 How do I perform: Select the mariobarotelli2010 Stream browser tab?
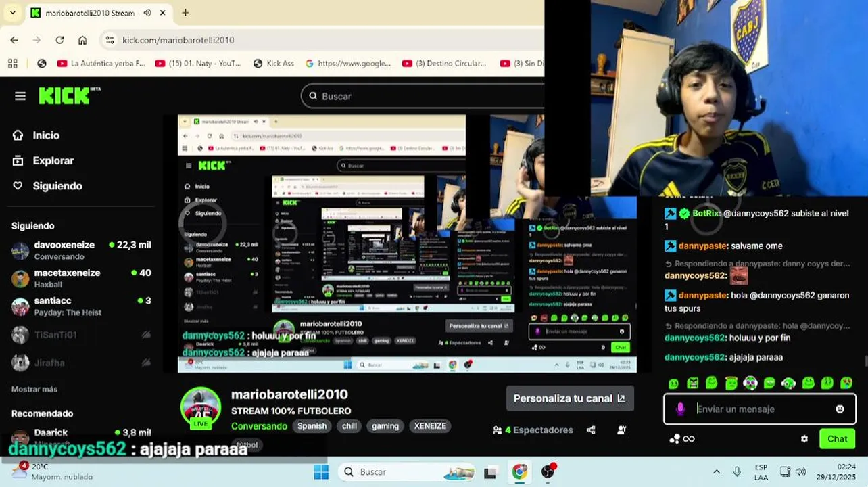[98, 13]
